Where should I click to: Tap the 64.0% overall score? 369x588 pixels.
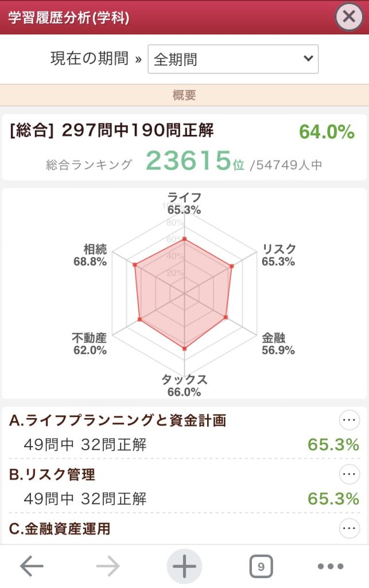pyautogui.click(x=327, y=131)
